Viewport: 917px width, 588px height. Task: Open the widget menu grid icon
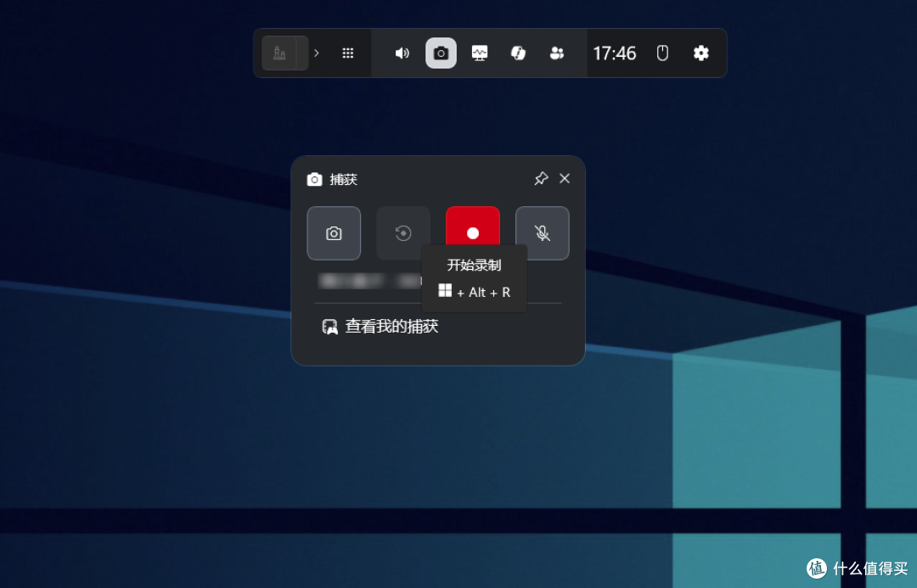click(x=348, y=53)
